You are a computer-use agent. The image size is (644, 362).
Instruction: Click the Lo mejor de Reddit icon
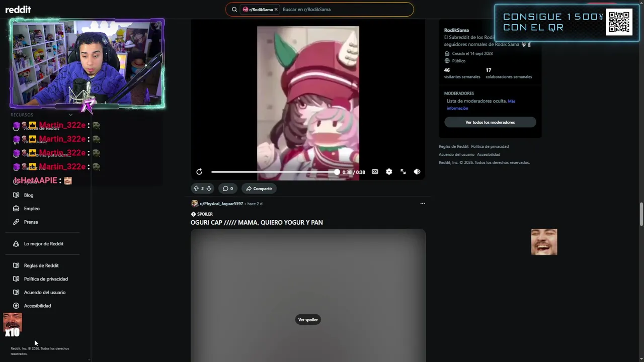(16, 244)
